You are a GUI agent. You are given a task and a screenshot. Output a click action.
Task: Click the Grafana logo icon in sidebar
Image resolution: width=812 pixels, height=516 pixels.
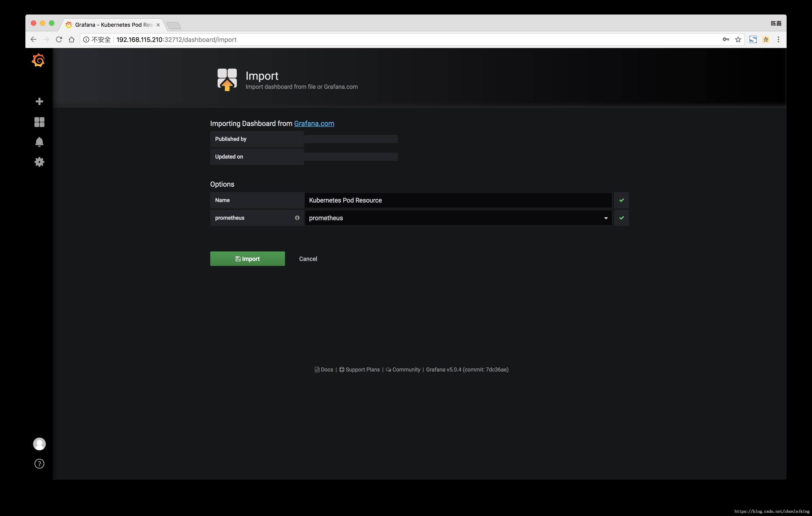pos(39,60)
